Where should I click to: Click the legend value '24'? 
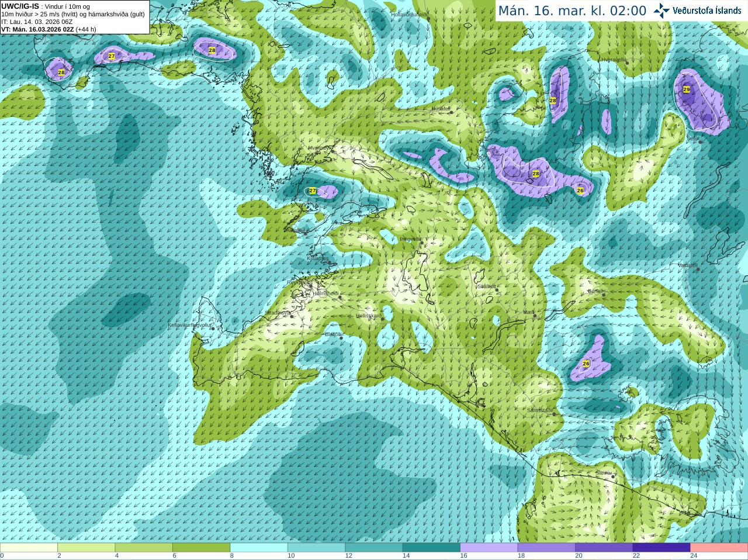point(693,555)
